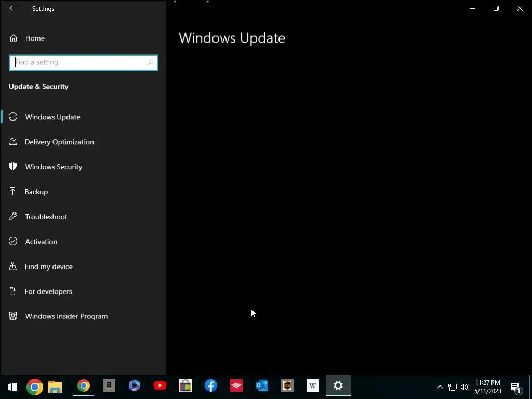The image size is (532, 399).
Task: Open Facebook from the taskbar
Action: [x=211, y=385]
